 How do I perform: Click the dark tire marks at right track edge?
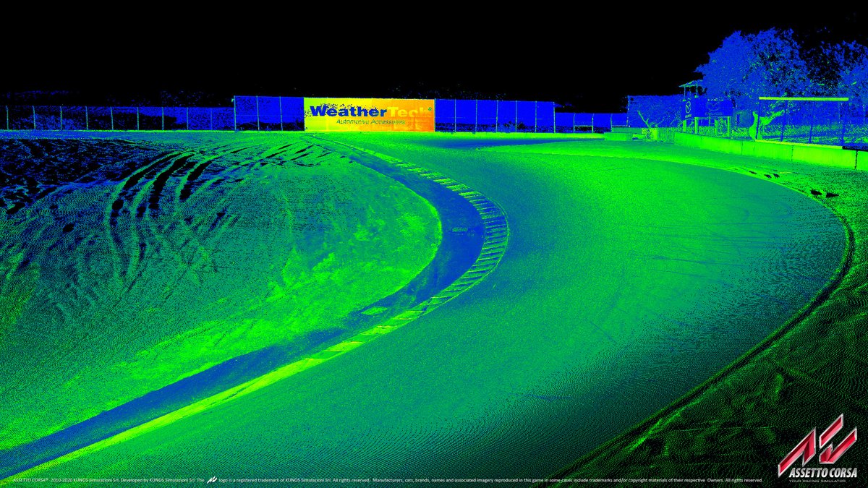click(816, 193)
